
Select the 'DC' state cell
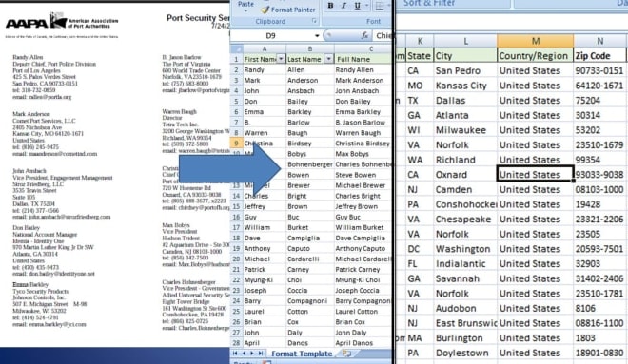tap(420, 249)
